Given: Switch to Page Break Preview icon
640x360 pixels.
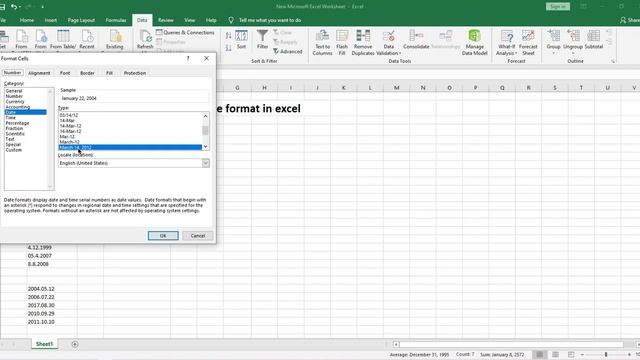Looking at the screenshot, I should point(571,355).
